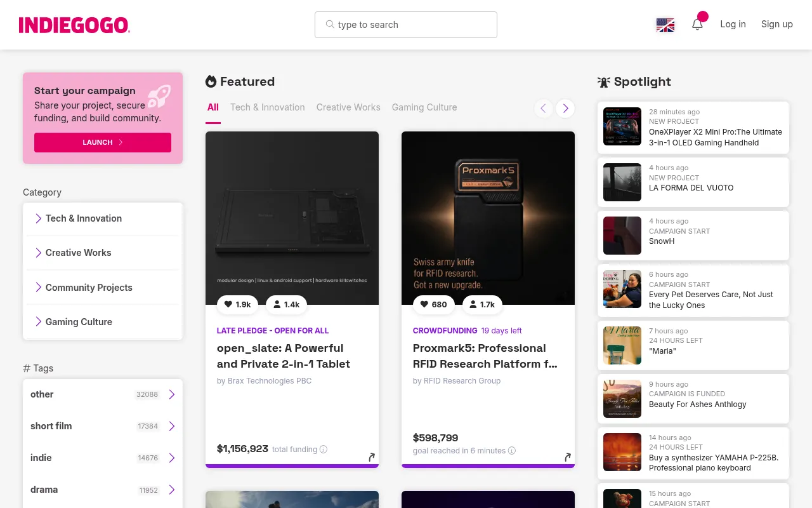Click the LATE PLEDGE - OPEN FOR ALL label
This screenshot has height=508, width=812.
pos(273,331)
